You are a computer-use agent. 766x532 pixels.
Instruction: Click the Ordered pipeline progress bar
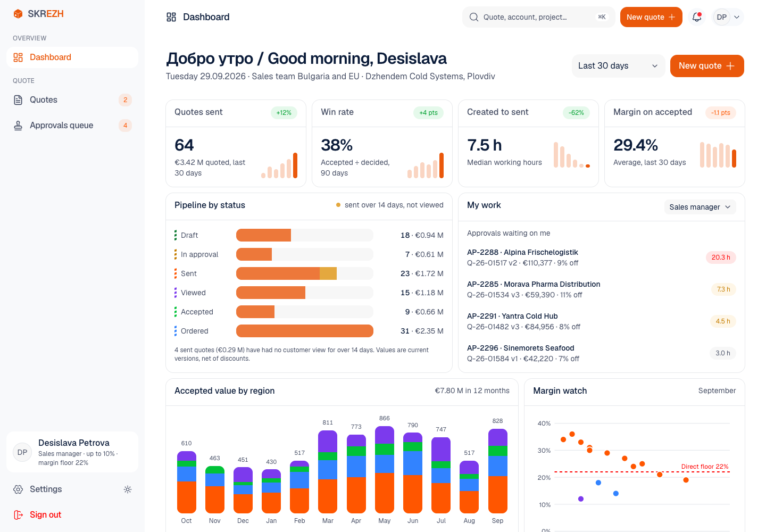pos(305,331)
